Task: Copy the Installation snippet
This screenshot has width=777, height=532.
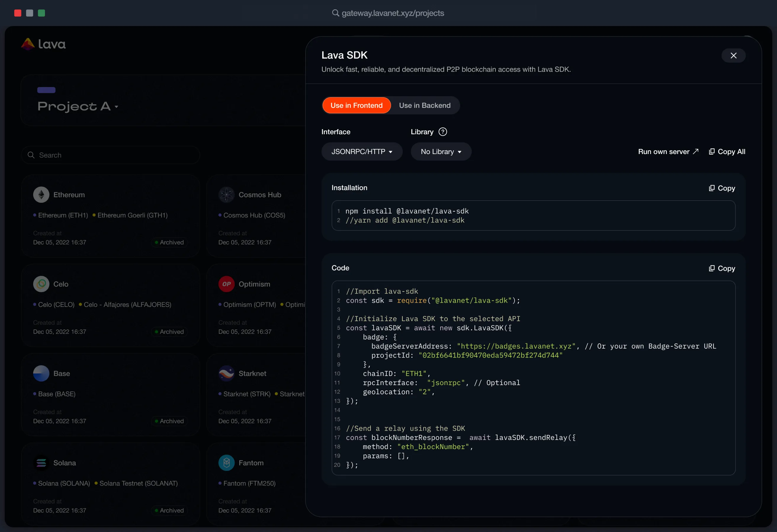Action: [x=722, y=188]
